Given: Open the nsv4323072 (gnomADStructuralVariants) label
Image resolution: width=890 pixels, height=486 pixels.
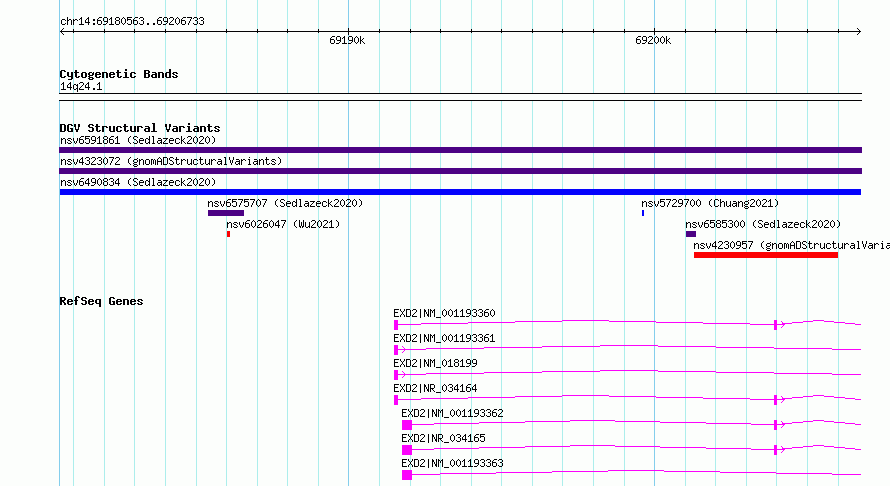Looking at the screenshot, I should 171,161.
